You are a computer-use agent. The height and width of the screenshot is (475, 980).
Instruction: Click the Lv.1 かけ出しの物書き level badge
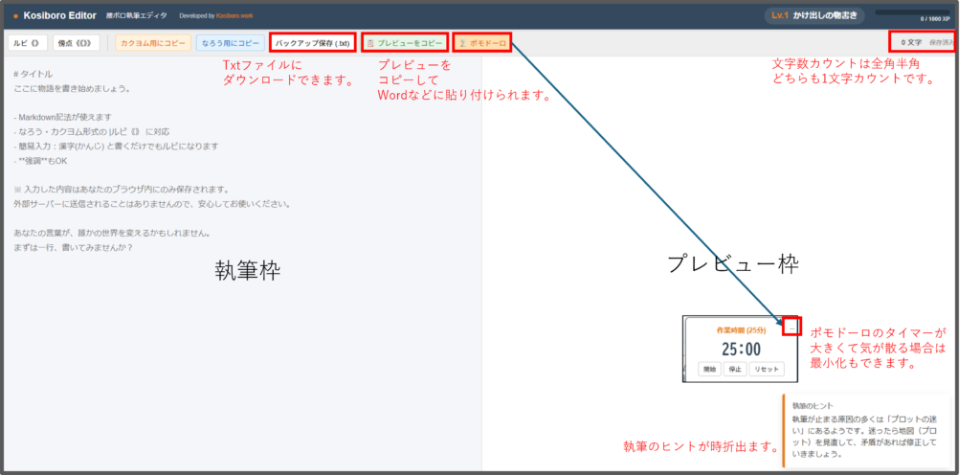[x=812, y=15]
